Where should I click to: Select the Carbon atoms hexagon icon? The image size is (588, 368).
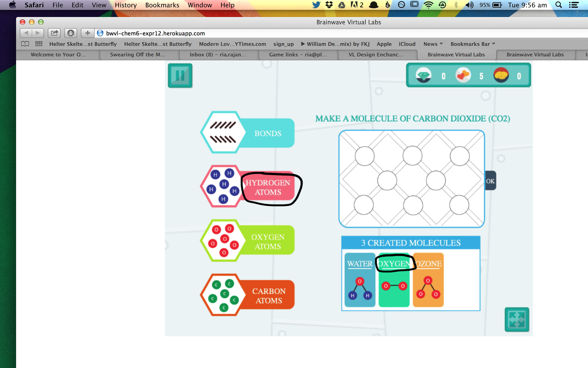223,295
